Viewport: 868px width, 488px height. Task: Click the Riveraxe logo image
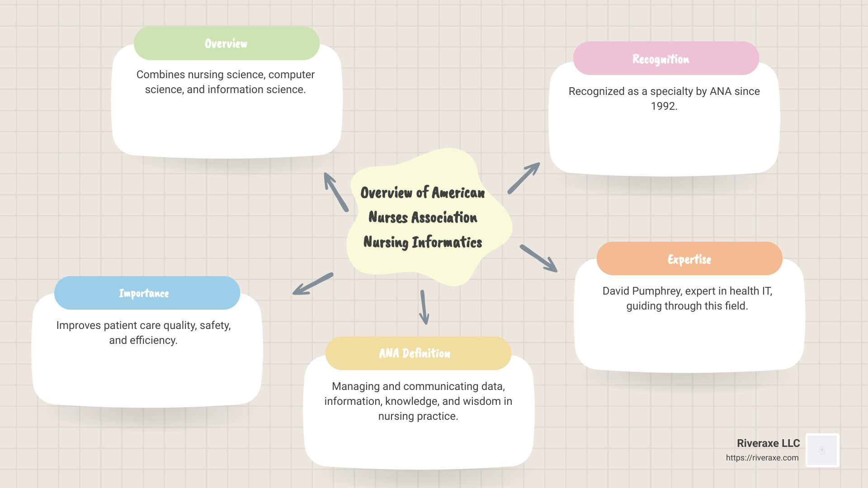click(x=822, y=450)
